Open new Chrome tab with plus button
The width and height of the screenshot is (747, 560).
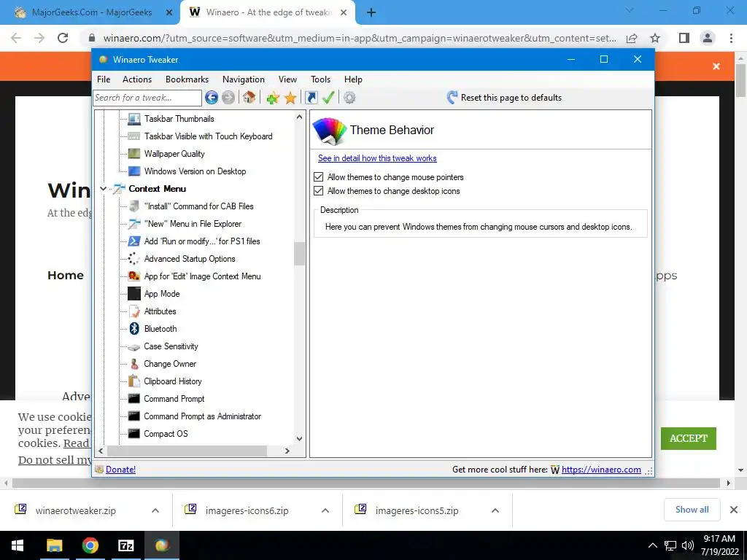coord(371,12)
